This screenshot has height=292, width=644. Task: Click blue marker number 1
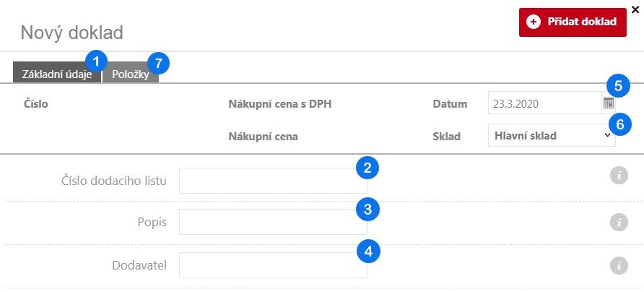click(96, 58)
